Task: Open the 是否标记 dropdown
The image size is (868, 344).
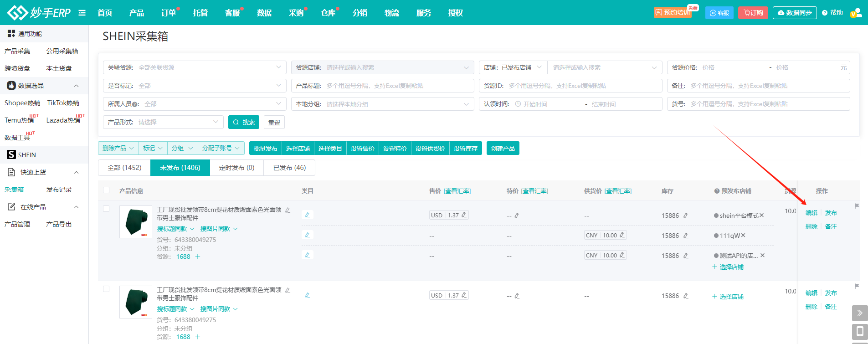Action: click(195, 86)
